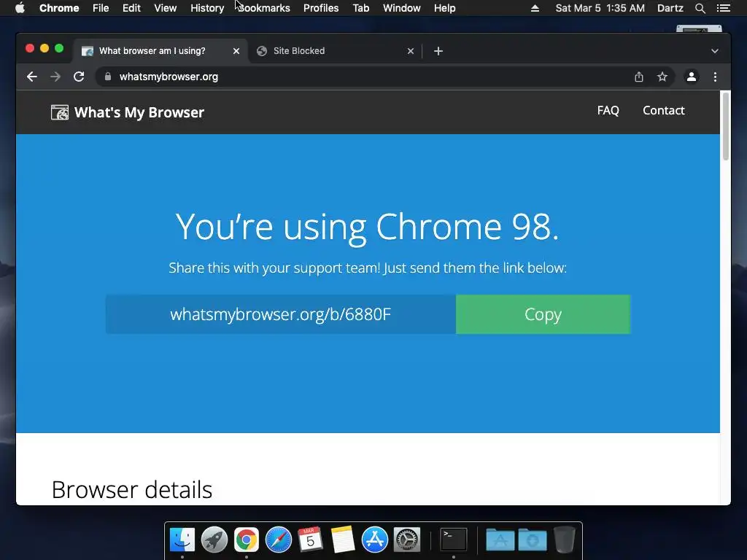Screen dimensions: 747x560
Task: Open the Chrome profile icon
Action: (x=692, y=77)
